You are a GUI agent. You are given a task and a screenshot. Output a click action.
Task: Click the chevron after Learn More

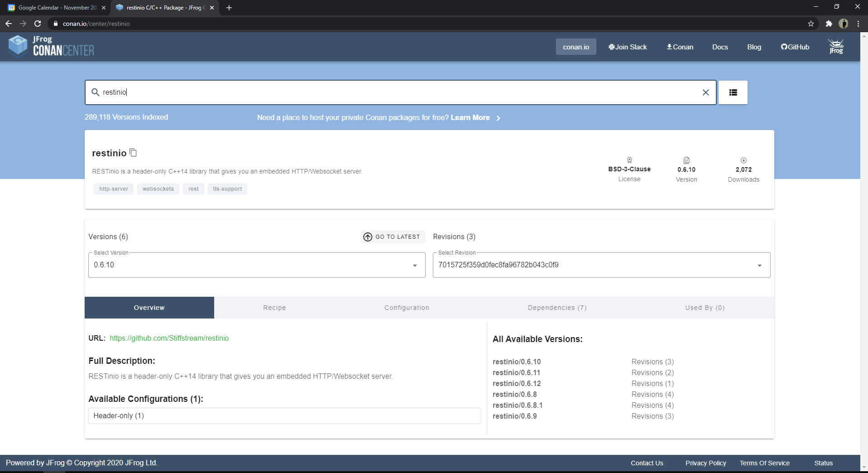(499, 118)
